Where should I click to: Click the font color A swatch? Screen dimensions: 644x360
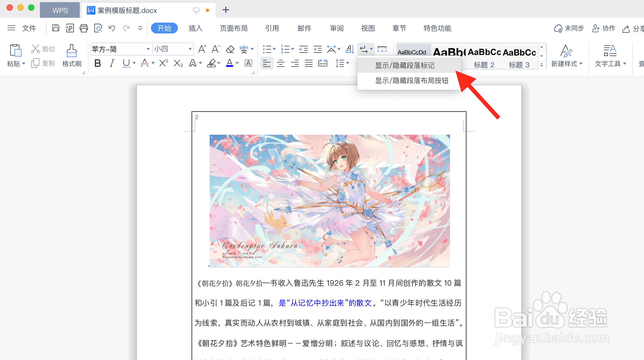click(x=230, y=63)
